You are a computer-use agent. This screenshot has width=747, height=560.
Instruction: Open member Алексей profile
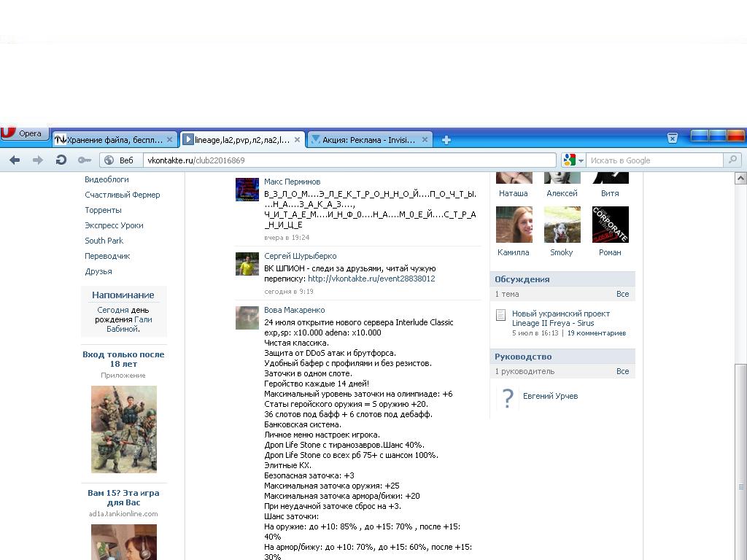pyautogui.click(x=562, y=193)
